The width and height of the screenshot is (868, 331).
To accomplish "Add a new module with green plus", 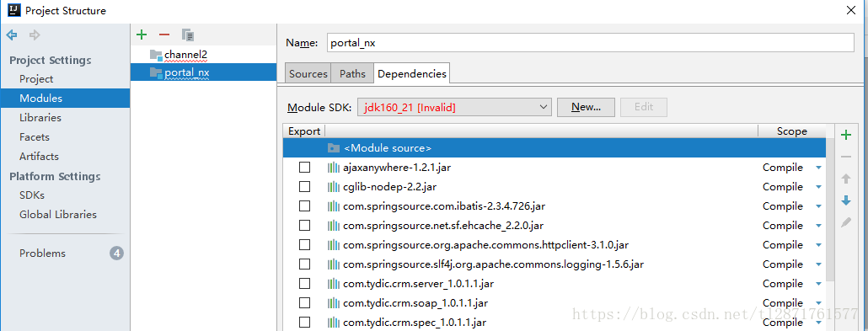I will click(x=142, y=35).
